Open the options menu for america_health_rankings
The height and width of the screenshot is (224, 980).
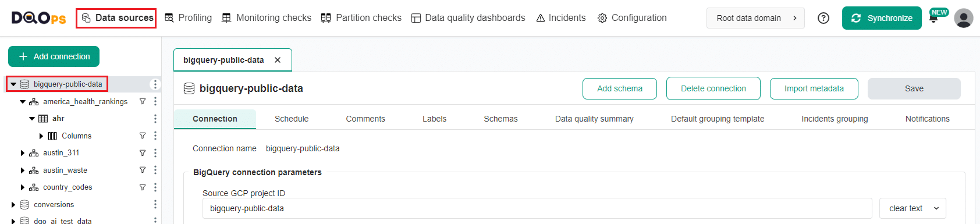(155, 101)
